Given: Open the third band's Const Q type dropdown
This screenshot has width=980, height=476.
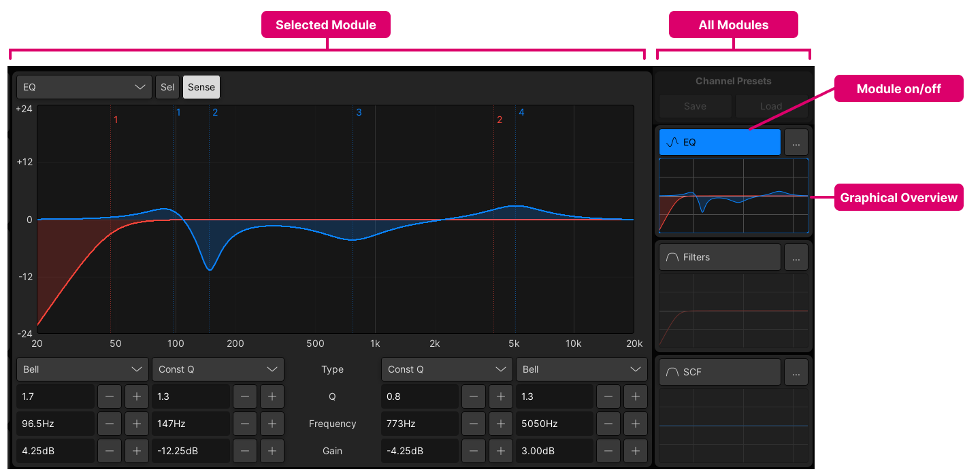Looking at the screenshot, I should click(446, 369).
